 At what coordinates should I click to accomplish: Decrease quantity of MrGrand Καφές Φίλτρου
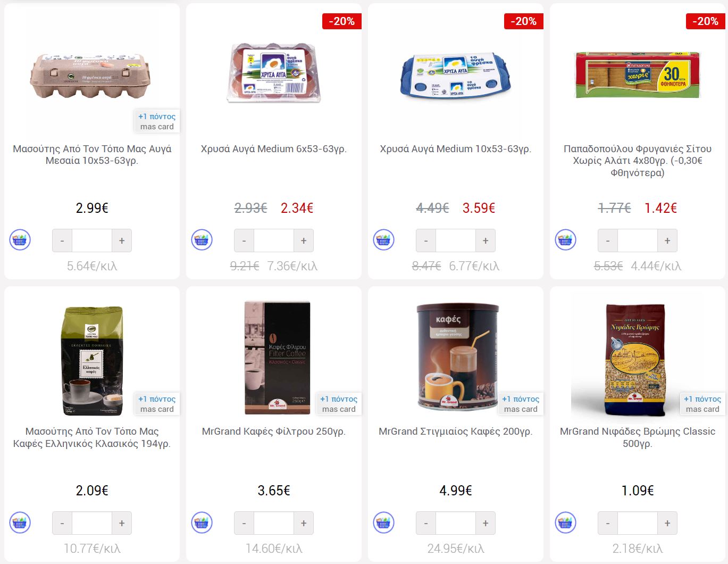244,523
